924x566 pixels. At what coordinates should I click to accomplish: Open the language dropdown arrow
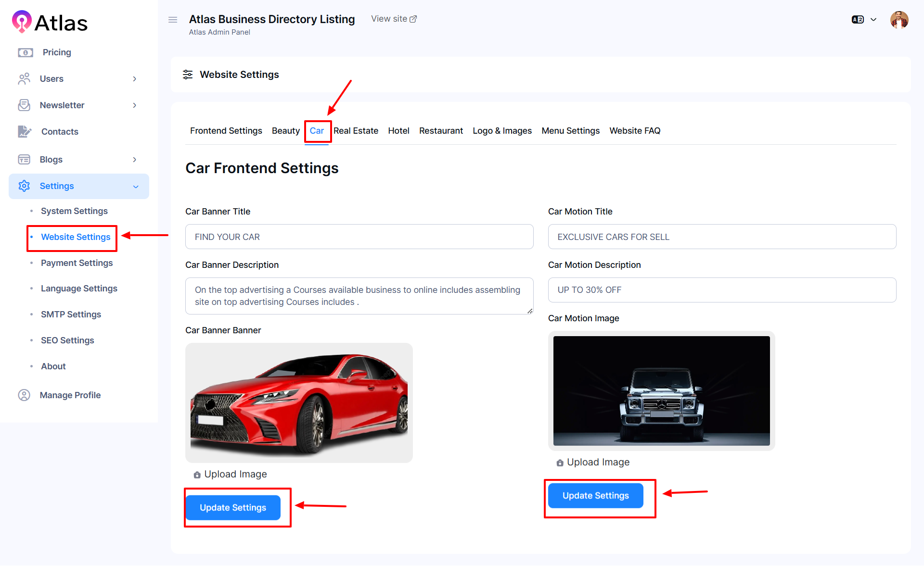(873, 20)
